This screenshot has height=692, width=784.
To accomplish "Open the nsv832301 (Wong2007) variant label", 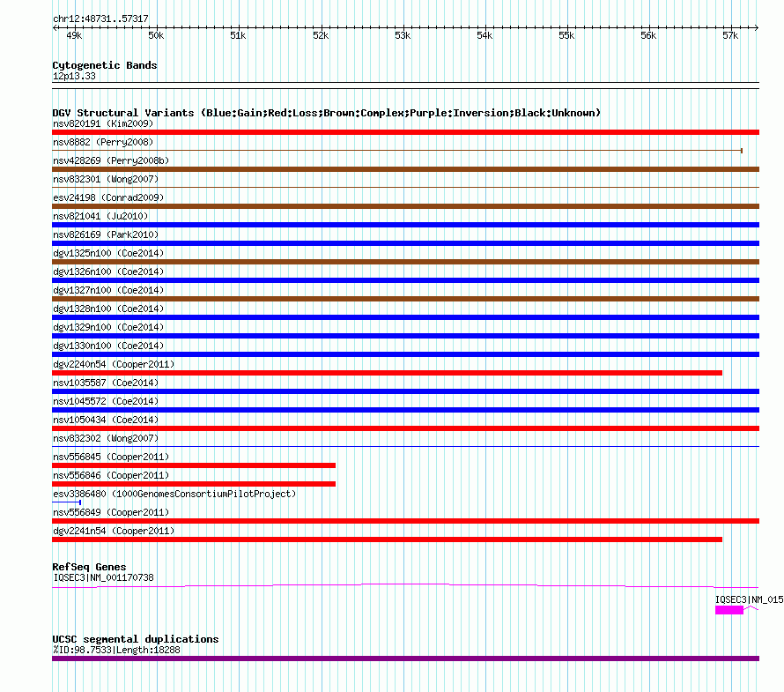I will [106, 179].
